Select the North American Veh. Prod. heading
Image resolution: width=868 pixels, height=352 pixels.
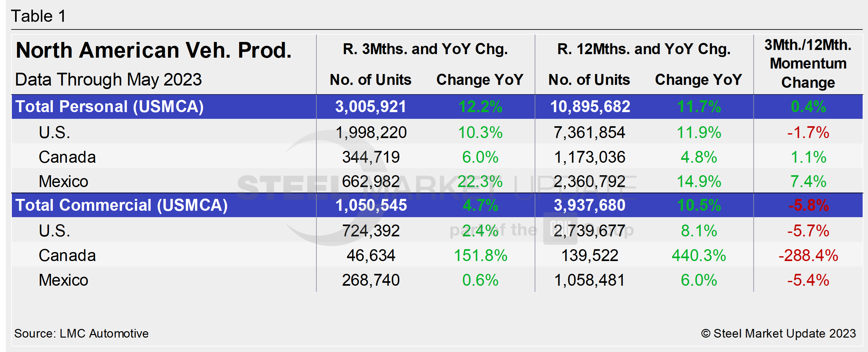point(154,51)
